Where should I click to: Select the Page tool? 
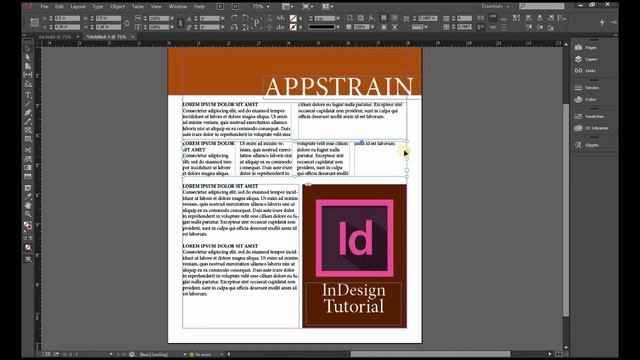[28, 66]
